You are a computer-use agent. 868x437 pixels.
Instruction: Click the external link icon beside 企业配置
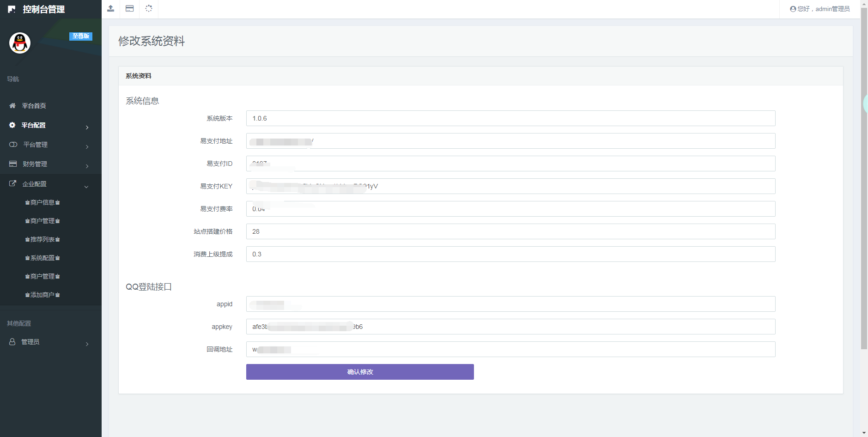[13, 183]
